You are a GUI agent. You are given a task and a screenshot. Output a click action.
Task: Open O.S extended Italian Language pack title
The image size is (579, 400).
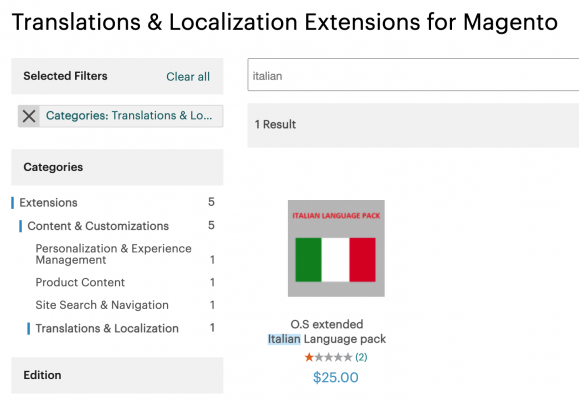327,331
